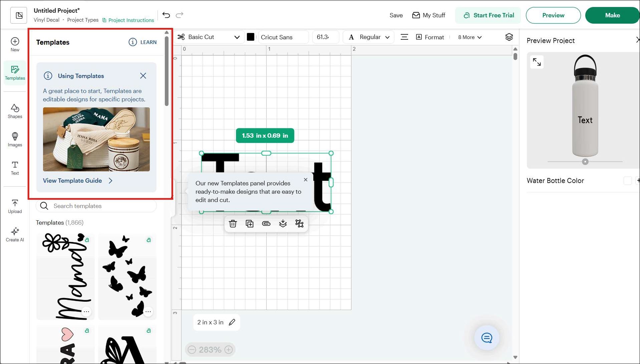Duplicate the selected text object
640x364 pixels.
250,224
